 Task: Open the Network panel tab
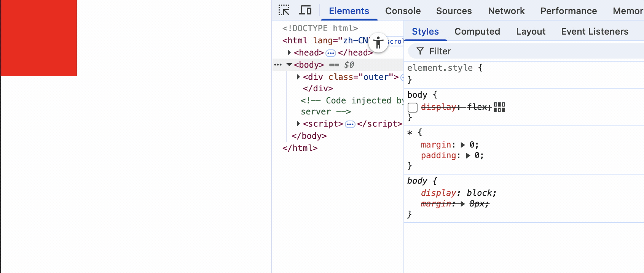point(506,11)
